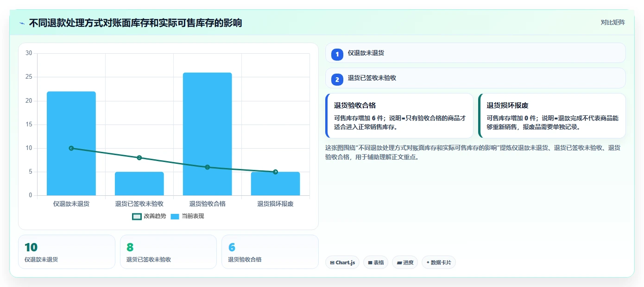Click the trend point above 退货已签收未验收
The image size is (644, 287).
tap(139, 157)
